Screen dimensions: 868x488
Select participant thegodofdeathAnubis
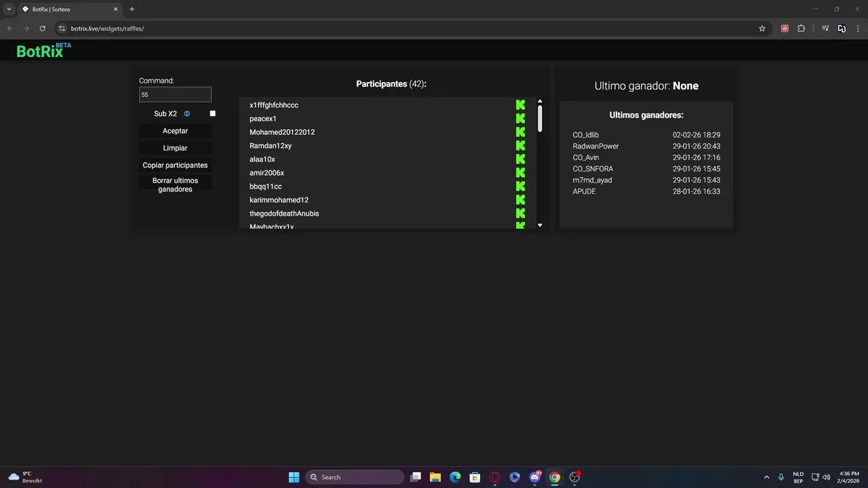(284, 213)
